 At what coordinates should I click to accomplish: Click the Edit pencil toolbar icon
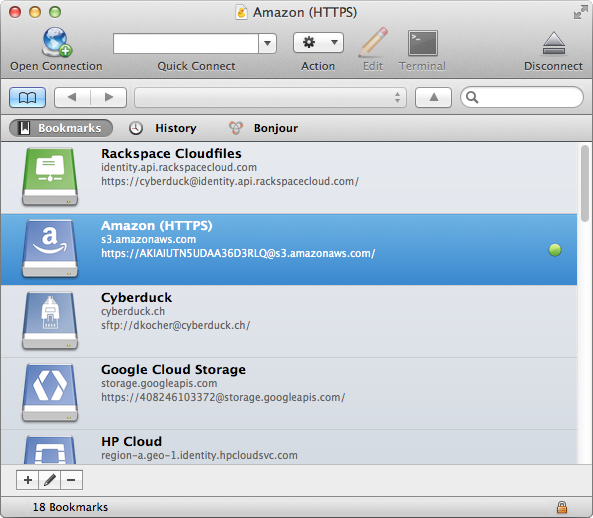pos(373,42)
